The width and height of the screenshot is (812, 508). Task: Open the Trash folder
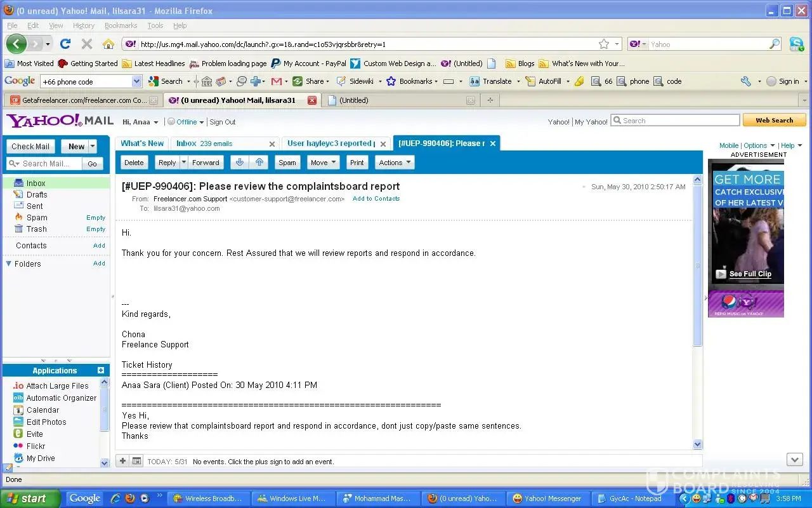[36, 229]
